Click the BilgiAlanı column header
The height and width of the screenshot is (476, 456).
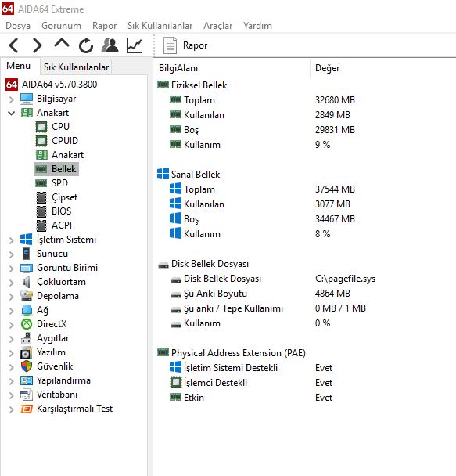[x=178, y=68]
